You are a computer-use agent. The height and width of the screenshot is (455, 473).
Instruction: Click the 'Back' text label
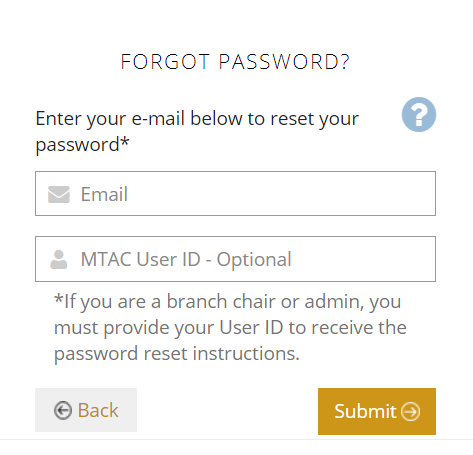pyautogui.click(x=98, y=410)
